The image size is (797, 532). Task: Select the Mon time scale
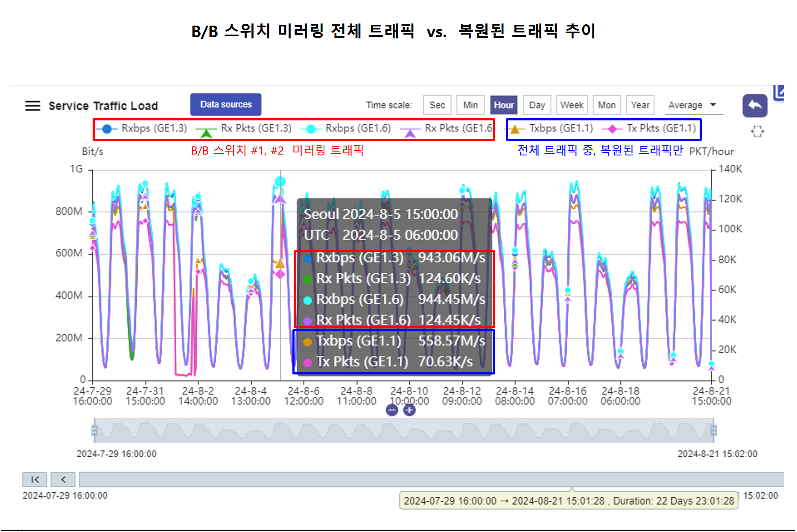point(607,105)
